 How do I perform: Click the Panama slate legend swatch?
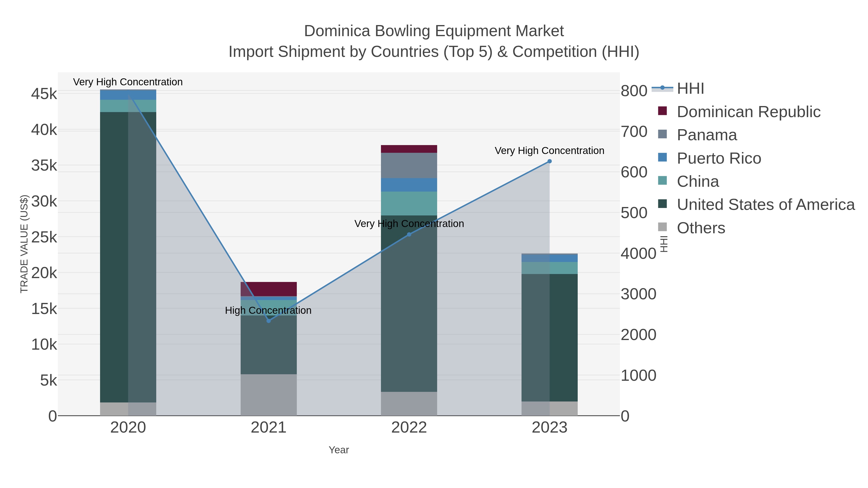pyautogui.click(x=663, y=134)
